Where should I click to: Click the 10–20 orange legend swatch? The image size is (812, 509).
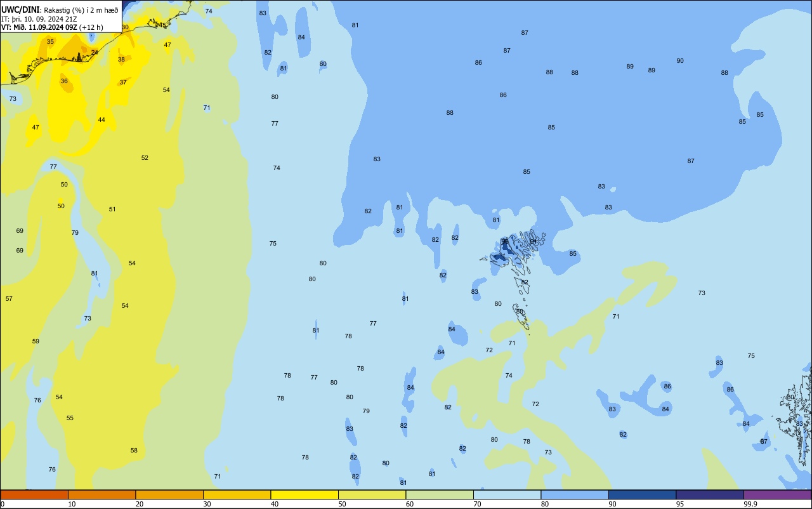(x=101, y=494)
